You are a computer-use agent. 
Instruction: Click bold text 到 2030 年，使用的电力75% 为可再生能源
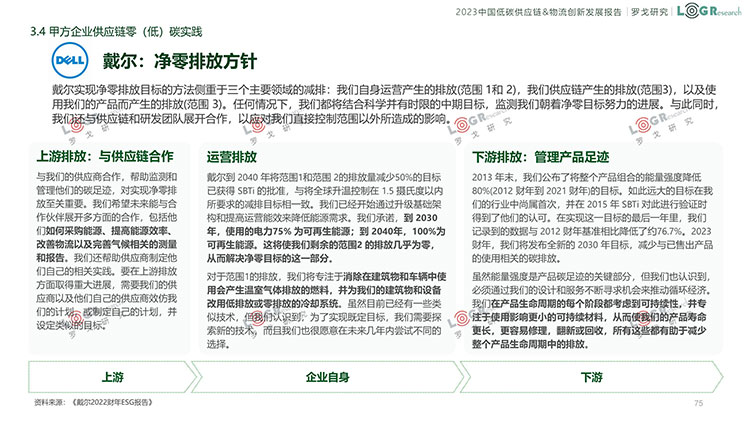(x=326, y=224)
